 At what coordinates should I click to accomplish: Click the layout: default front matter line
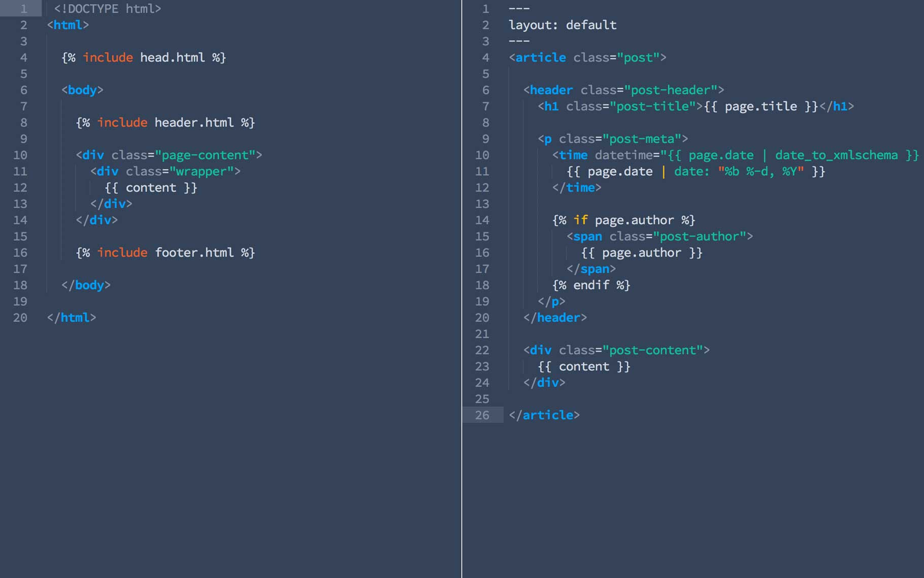click(563, 25)
